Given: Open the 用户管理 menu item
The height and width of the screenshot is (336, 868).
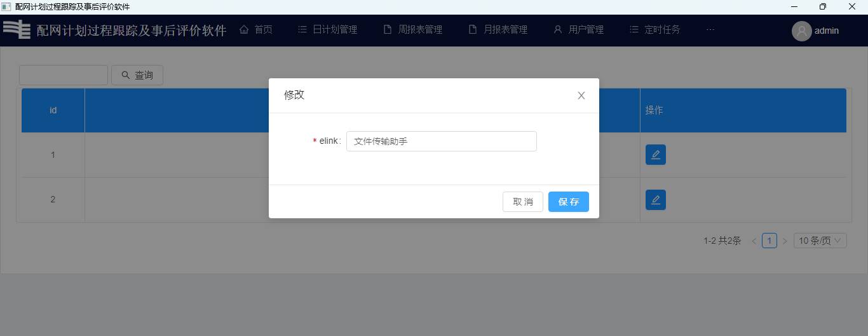Looking at the screenshot, I should [x=579, y=30].
